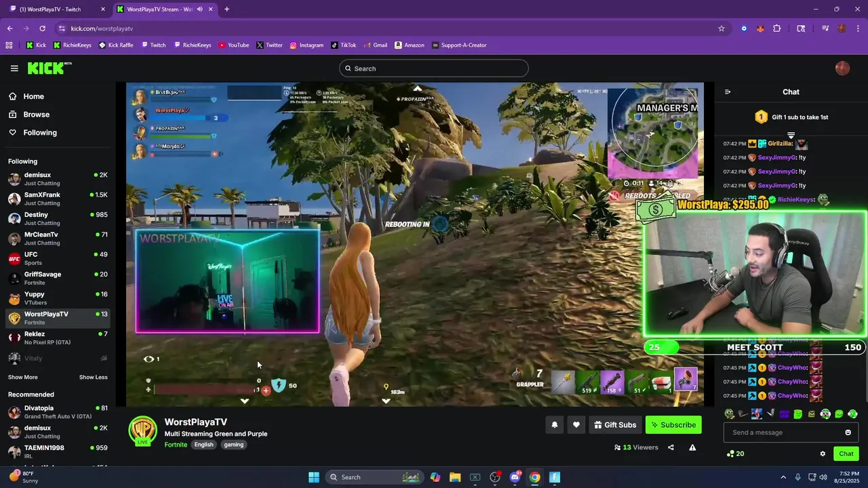This screenshot has height=488, width=868.
Task: Click the Fortnite category link under stream title
Action: [176, 445]
